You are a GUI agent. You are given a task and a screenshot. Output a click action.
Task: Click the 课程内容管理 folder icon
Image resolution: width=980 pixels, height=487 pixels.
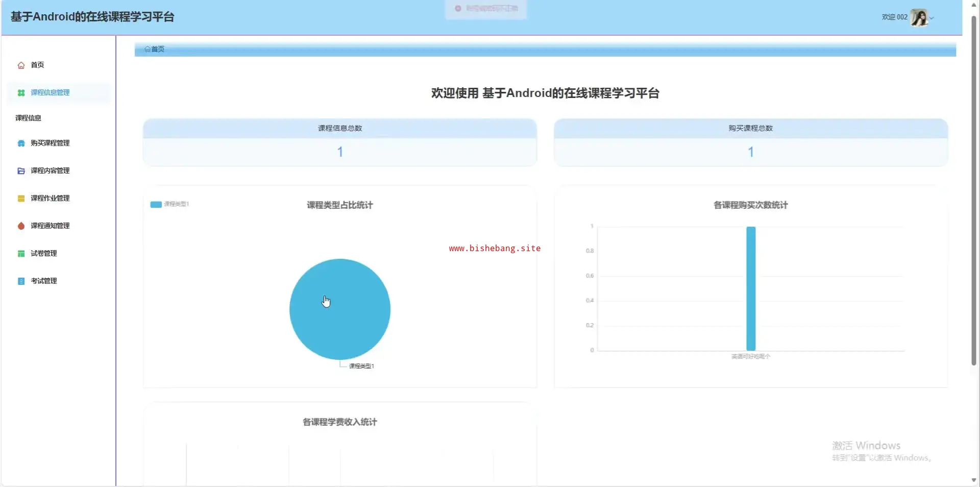[21, 171]
